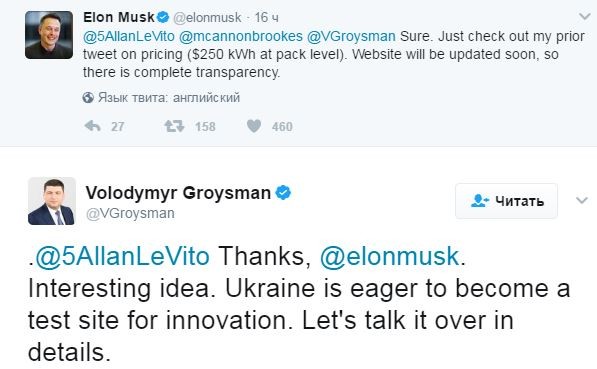Click Elon Musk's verified badge
The image size is (597, 369).
tap(163, 17)
